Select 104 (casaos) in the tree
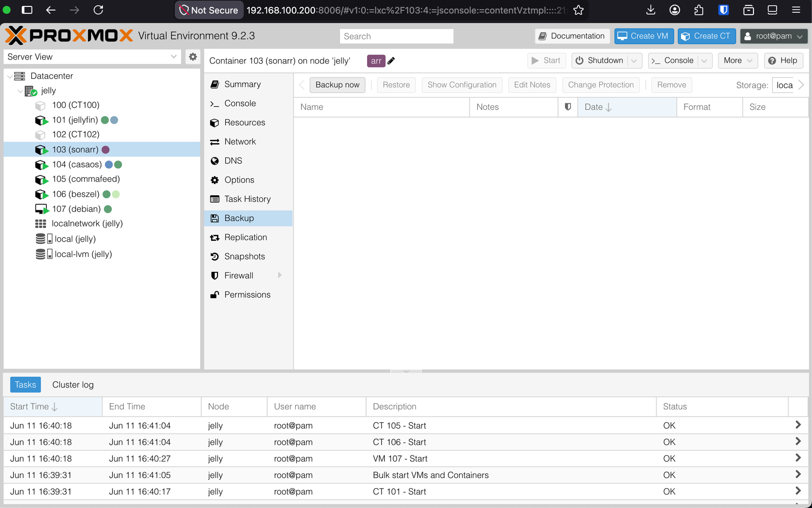This screenshot has height=508, width=812. pos(102,164)
